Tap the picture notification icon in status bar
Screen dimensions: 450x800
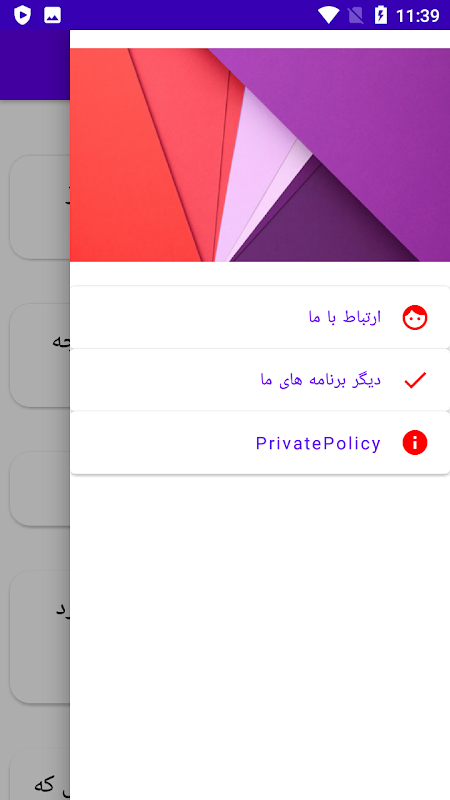pyautogui.click(x=53, y=15)
